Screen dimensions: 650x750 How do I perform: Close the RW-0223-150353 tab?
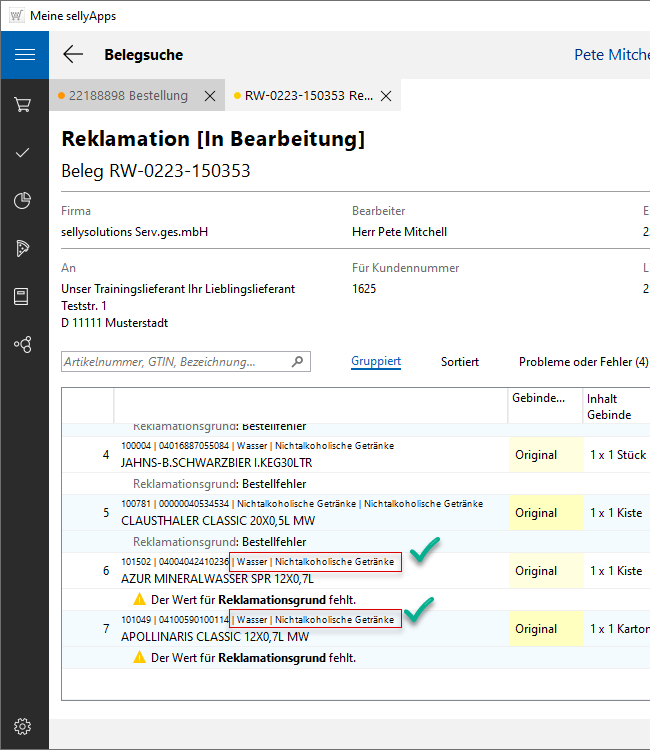385,96
